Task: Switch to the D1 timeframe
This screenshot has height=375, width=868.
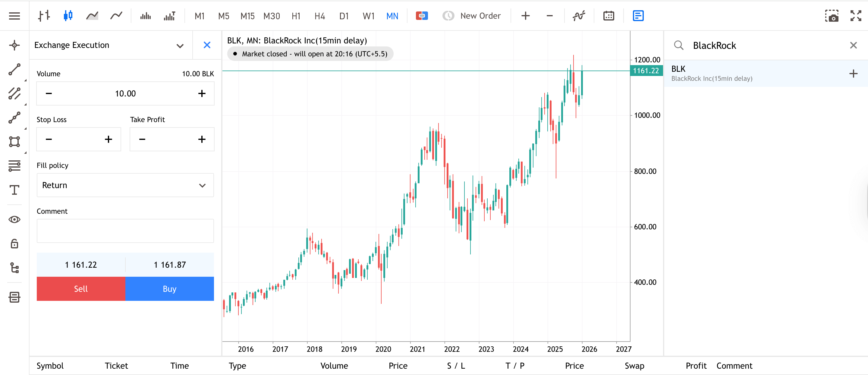Action: pos(344,15)
